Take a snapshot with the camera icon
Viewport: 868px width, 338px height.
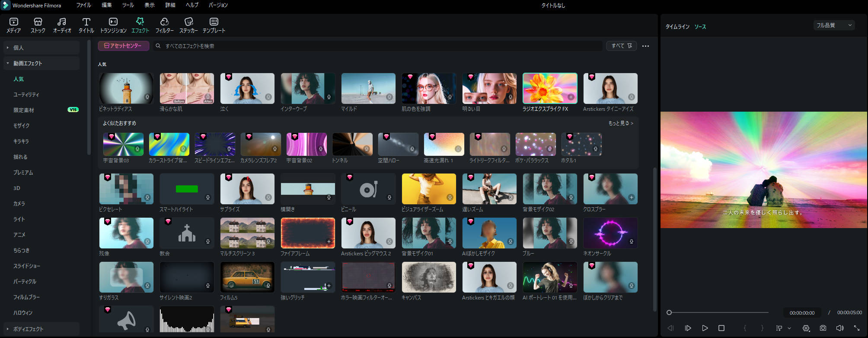(823, 328)
